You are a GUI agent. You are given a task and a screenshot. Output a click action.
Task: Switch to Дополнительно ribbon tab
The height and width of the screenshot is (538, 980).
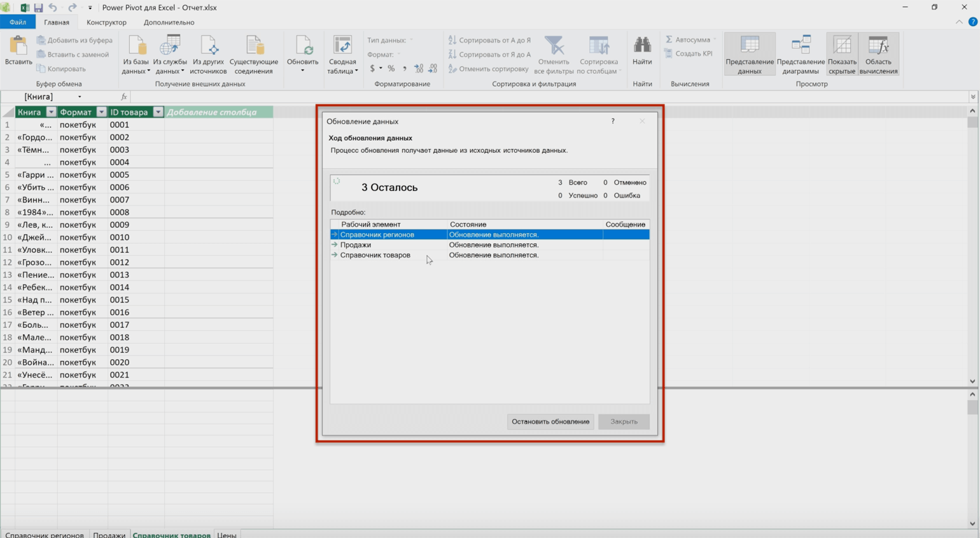click(169, 22)
